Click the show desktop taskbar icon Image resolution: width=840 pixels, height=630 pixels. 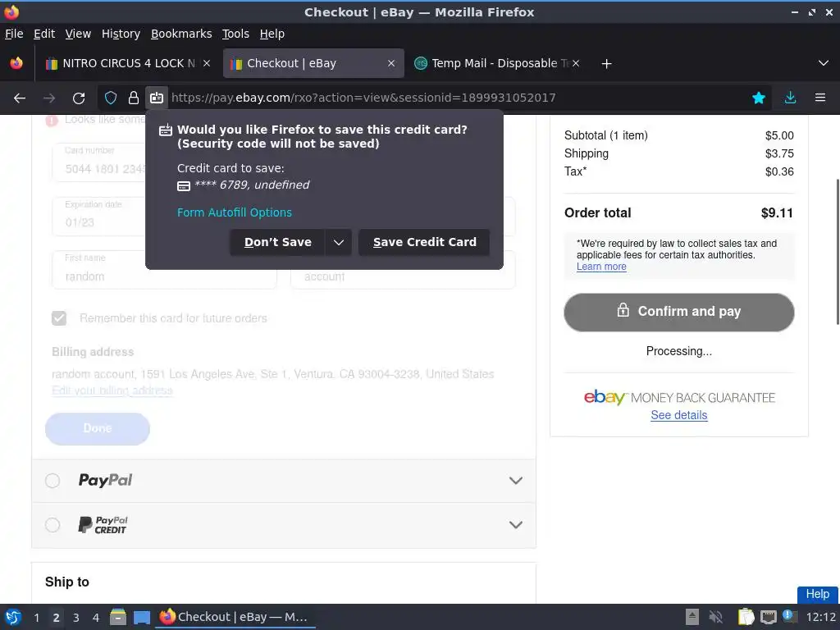141,618
